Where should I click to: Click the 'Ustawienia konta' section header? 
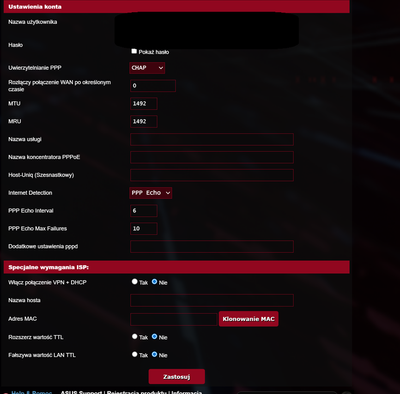[177, 7]
